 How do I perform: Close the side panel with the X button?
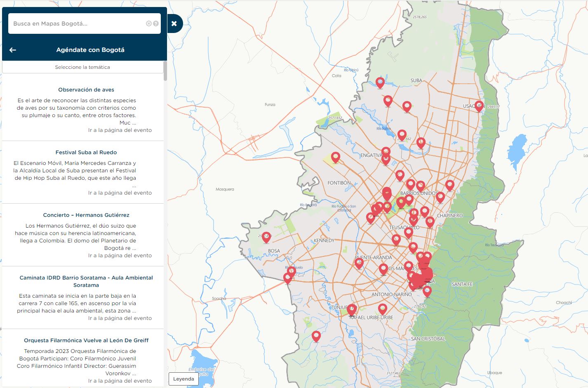coord(174,24)
